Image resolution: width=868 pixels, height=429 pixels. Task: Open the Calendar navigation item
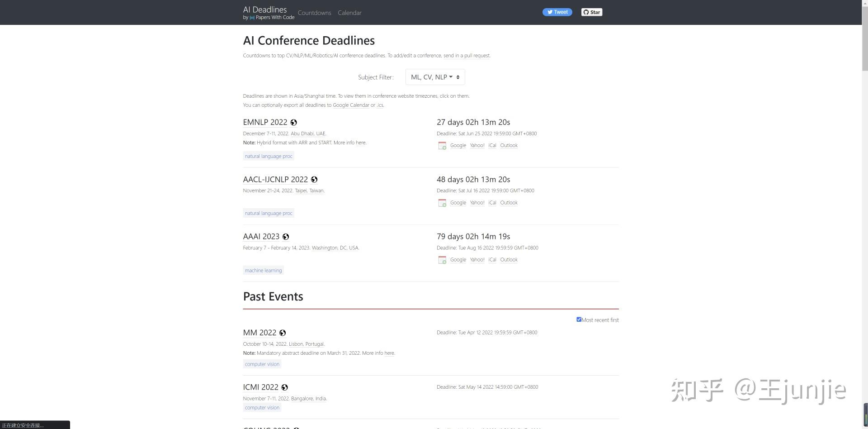pyautogui.click(x=349, y=13)
